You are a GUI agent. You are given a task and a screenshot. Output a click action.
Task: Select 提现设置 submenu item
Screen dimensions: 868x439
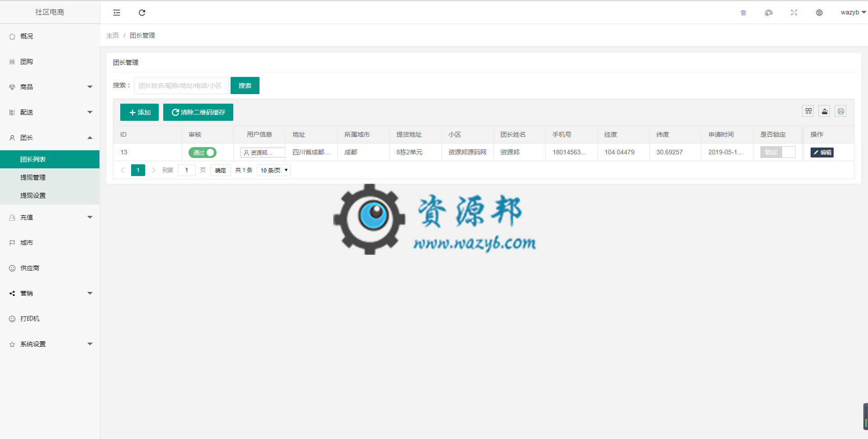[50, 196]
